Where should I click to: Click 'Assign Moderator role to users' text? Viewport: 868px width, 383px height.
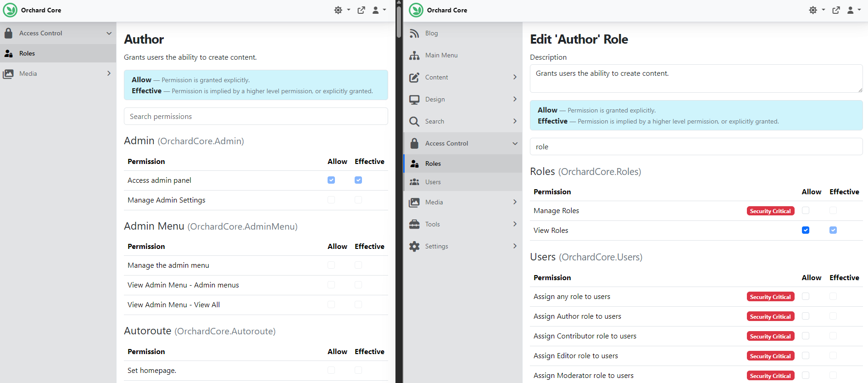584,375
